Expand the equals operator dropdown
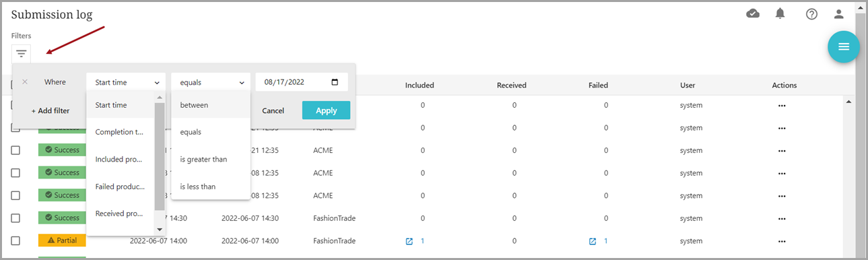 coord(211,82)
